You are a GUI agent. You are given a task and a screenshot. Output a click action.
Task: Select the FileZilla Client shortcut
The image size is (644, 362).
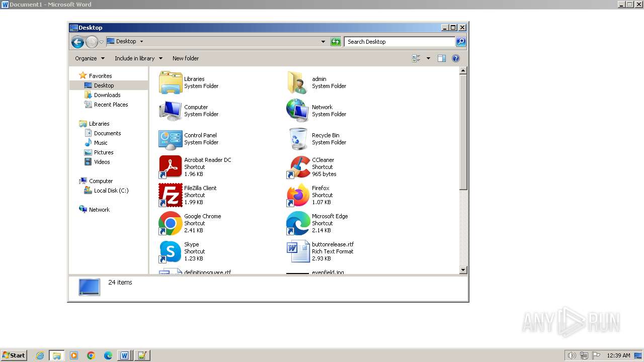[x=171, y=195]
